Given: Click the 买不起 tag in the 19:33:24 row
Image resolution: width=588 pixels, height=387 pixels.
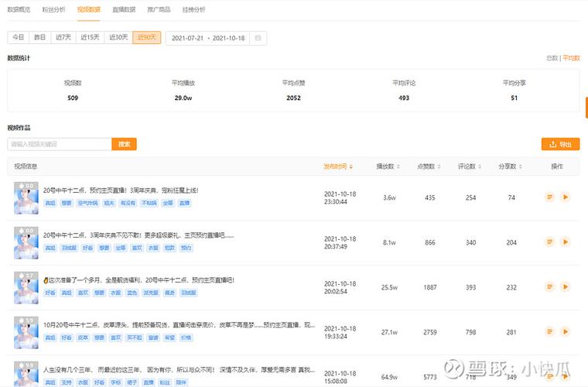Looking at the screenshot, I should tap(135, 338).
